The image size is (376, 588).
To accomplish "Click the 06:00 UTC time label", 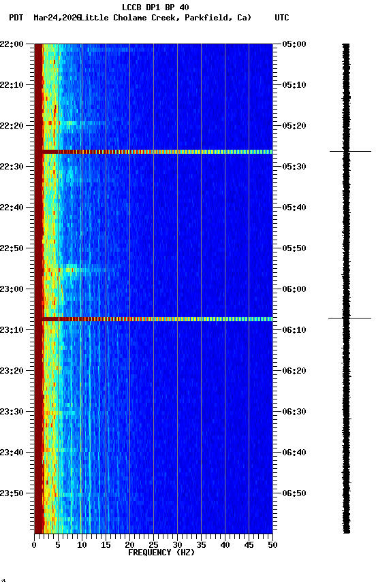I will pyautogui.click(x=294, y=289).
